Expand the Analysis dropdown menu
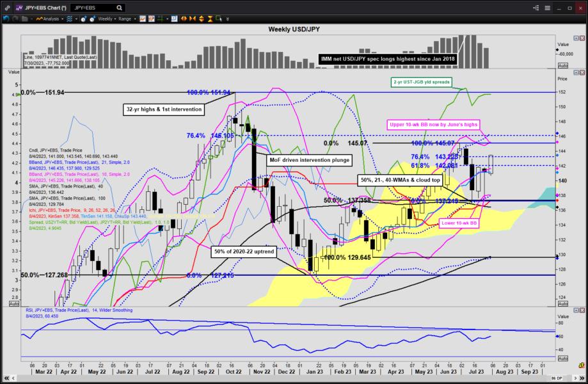Viewport: 588px width, 384px height. [51, 19]
